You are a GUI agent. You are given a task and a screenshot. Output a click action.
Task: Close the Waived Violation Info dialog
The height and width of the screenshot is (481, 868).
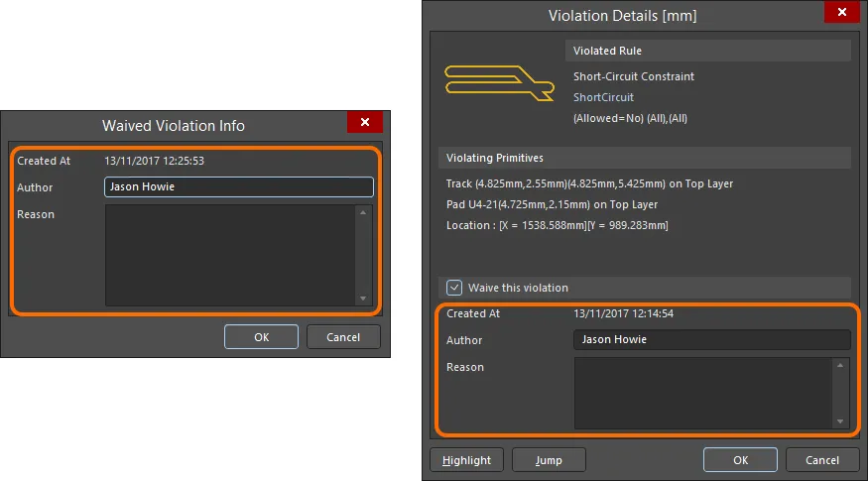365,122
